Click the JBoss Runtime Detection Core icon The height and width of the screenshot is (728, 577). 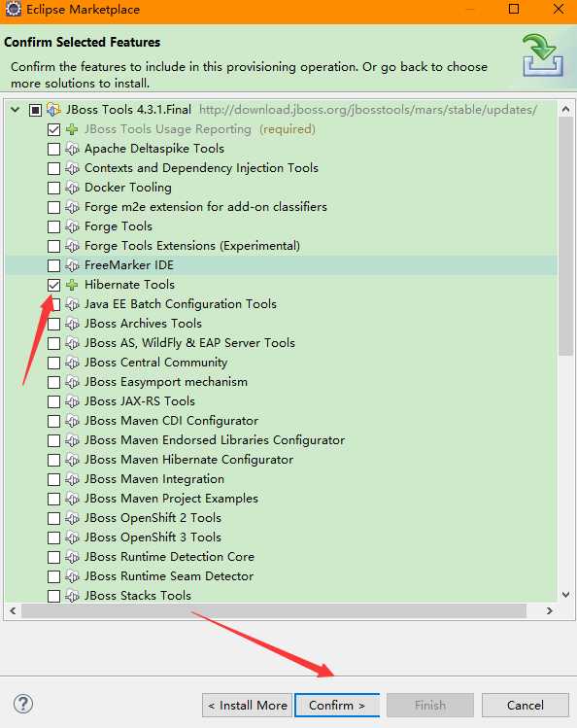pyautogui.click(x=72, y=557)
